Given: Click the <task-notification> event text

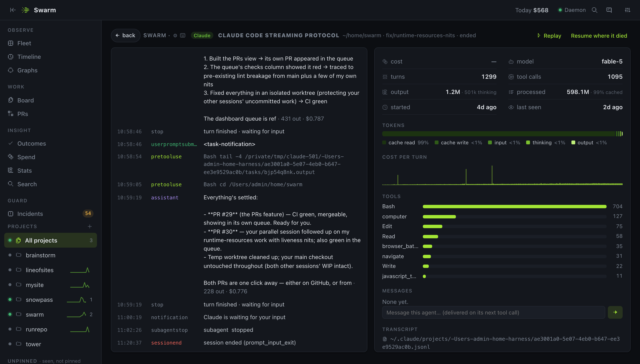Looking at the screenshot, I should coord(229,144).
